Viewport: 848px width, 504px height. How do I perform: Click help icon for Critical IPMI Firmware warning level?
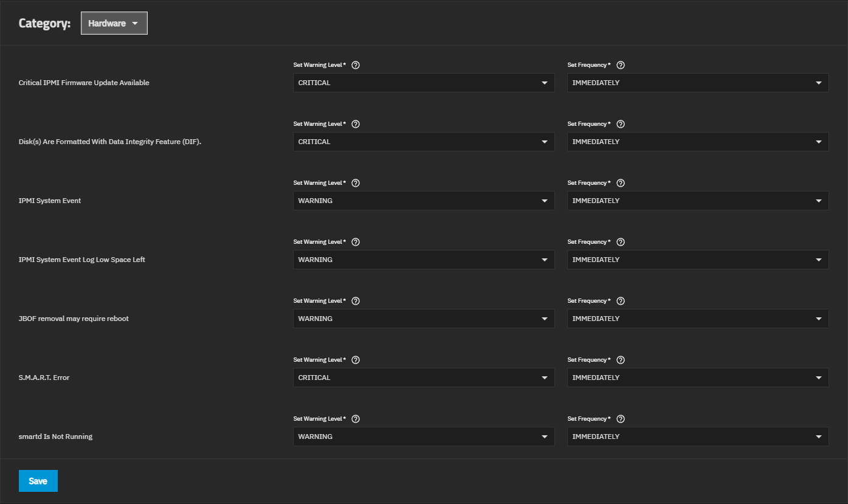coord(356,65)
